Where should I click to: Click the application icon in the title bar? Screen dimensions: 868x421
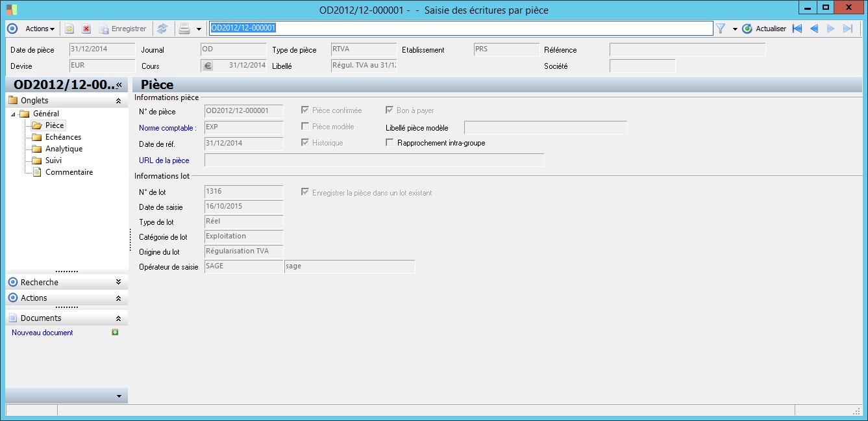tap(12, 10)
